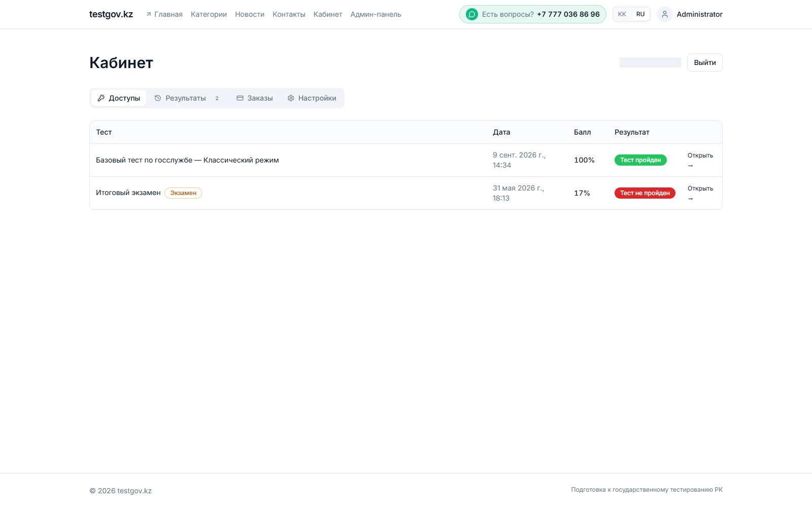812x508 pixels.
Task: Click date 9 сент. 2026 г., 14:34
Action: tap(519, 160)
